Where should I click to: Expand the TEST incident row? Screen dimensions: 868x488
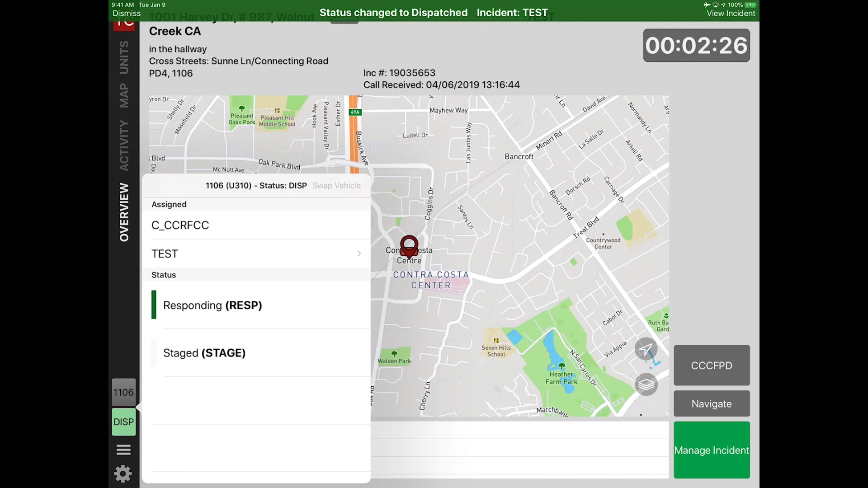(x=256, y=253)
